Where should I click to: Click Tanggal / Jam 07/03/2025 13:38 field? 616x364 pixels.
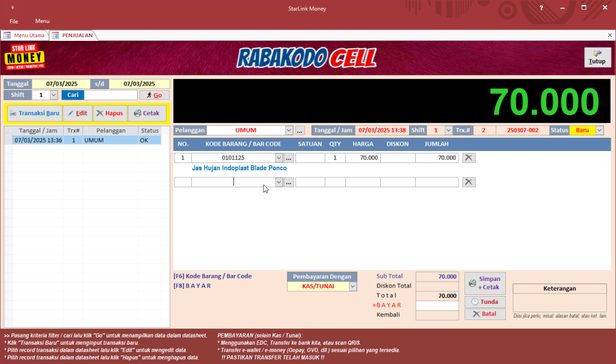(x=382, y=130)
